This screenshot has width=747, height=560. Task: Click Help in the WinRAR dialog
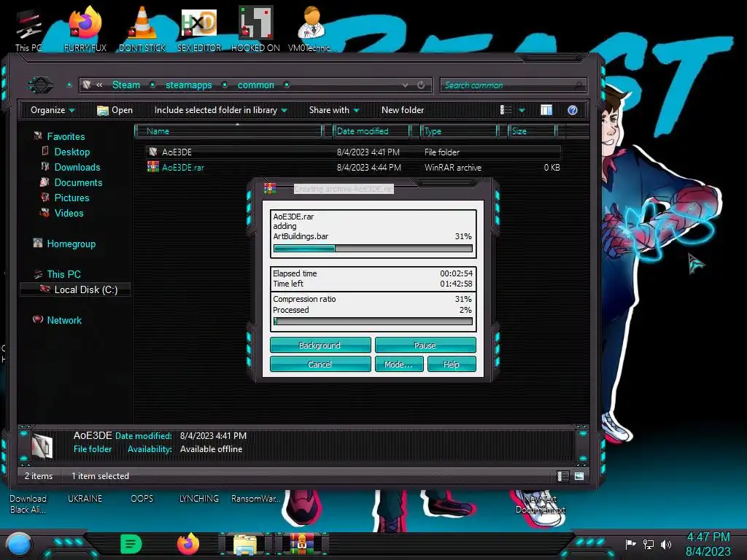click(452, 365)
